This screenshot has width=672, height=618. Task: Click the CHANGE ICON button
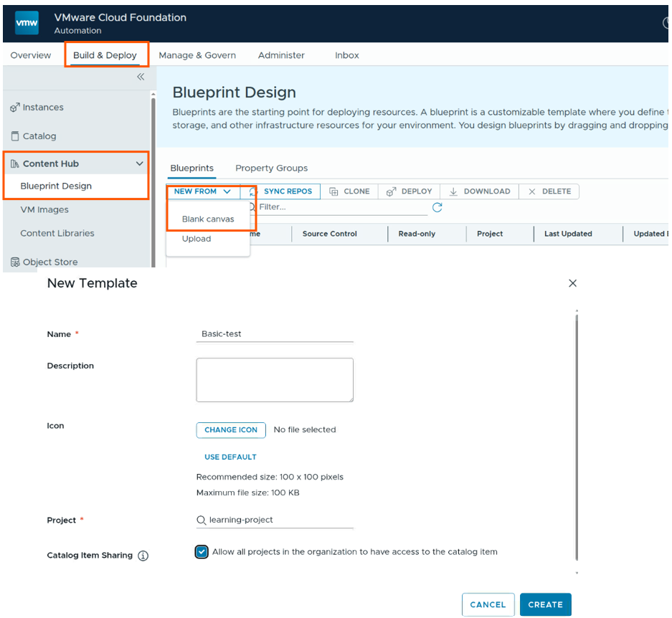point(230,429)
